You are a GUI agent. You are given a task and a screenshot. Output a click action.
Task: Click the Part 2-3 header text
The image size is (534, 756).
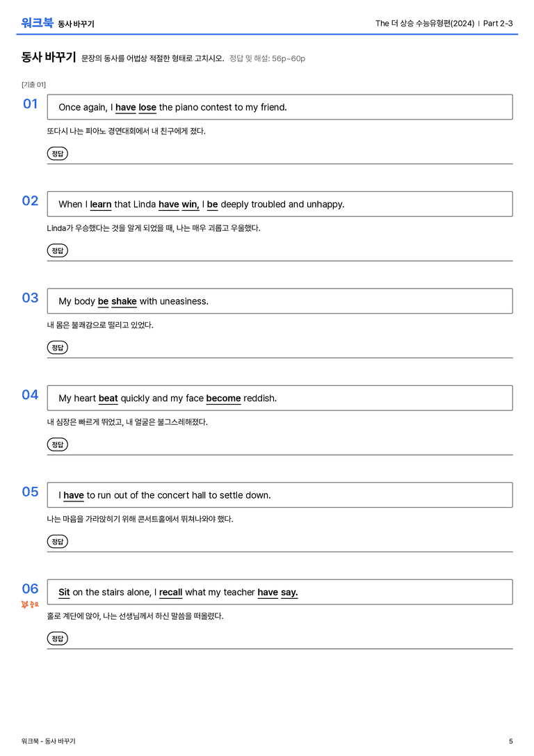tap(498, 23)
